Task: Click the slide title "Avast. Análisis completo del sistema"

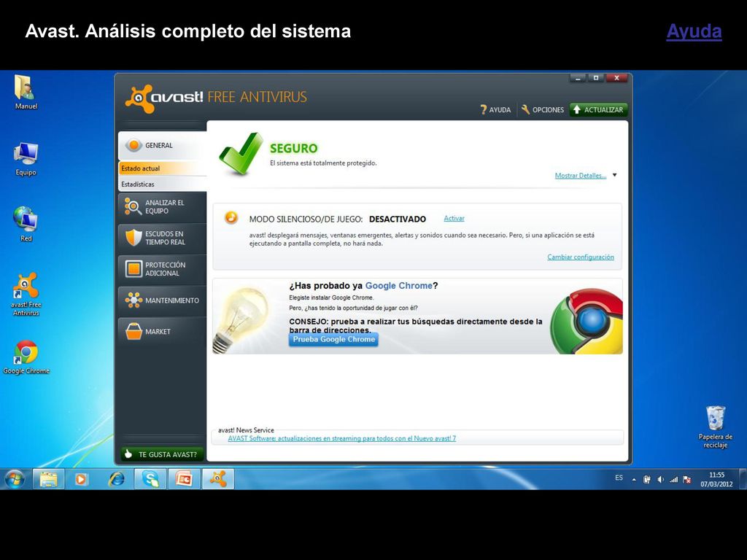Action: click(188, 31)
